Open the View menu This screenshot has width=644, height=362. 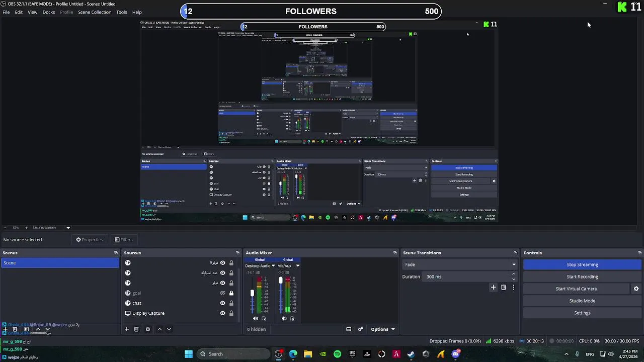pos(32,12)
